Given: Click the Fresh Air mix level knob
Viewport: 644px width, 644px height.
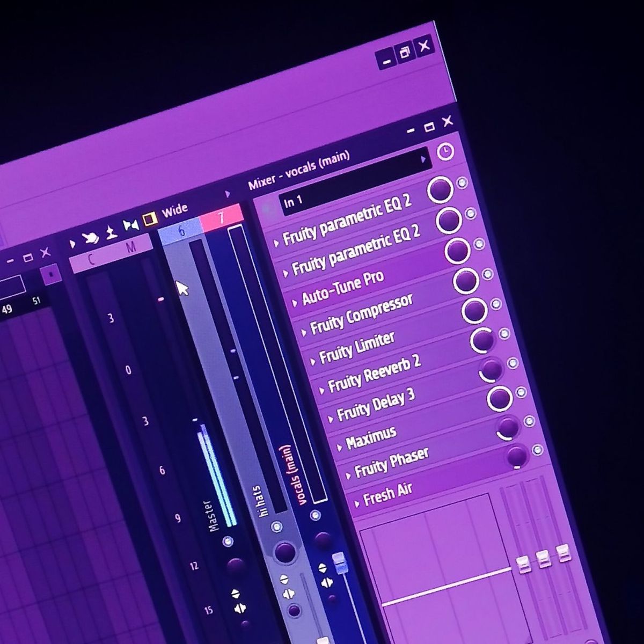Looking at the screenshot, I should [x=516, y=456].
